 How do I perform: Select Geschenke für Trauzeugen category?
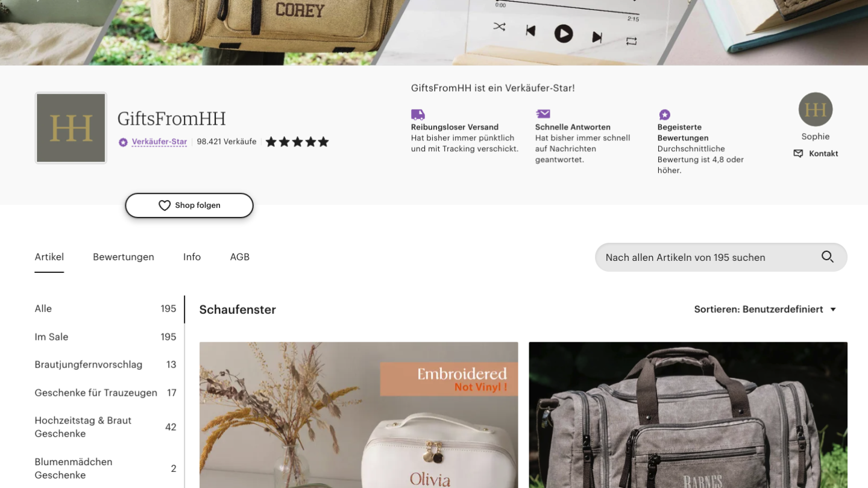coord(105,393)
